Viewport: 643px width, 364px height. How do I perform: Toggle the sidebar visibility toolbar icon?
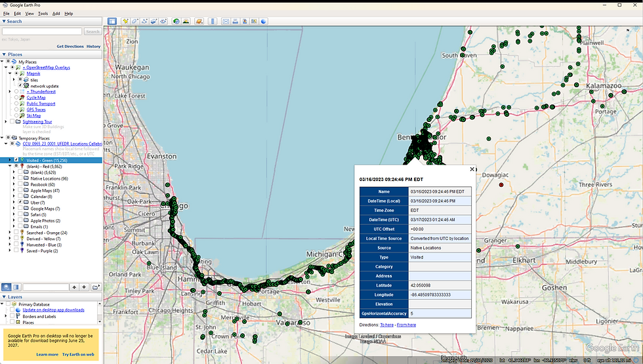[112, 21]
